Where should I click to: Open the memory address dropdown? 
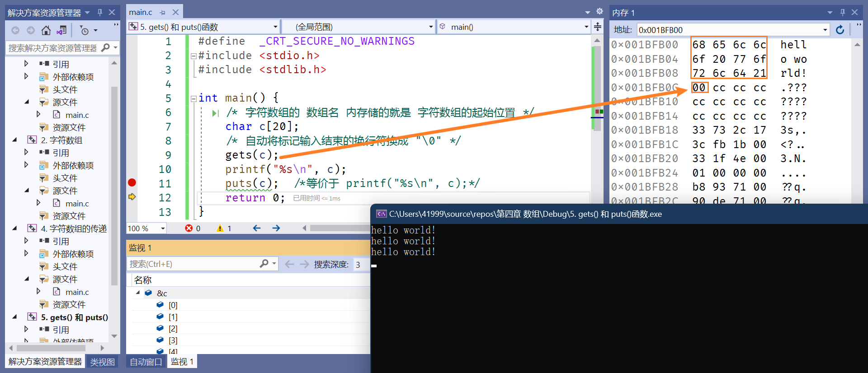click(x=825, y=30)
